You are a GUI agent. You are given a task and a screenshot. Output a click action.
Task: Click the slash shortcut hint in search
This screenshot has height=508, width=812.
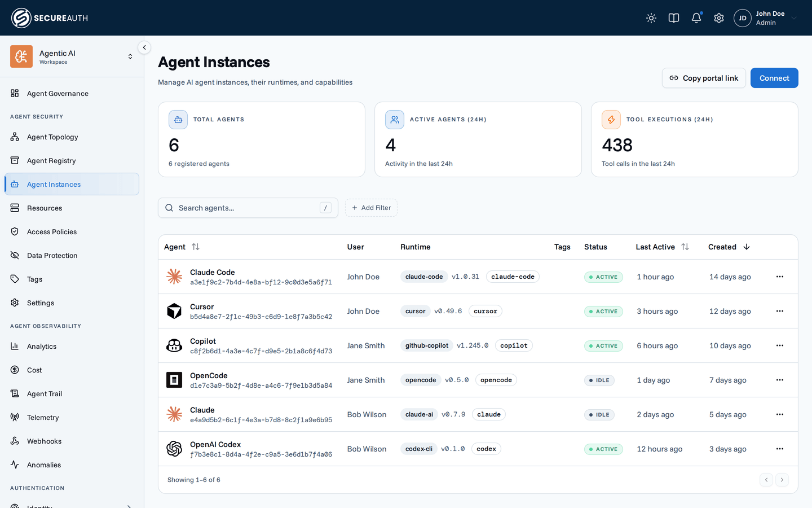coord(325,208)
